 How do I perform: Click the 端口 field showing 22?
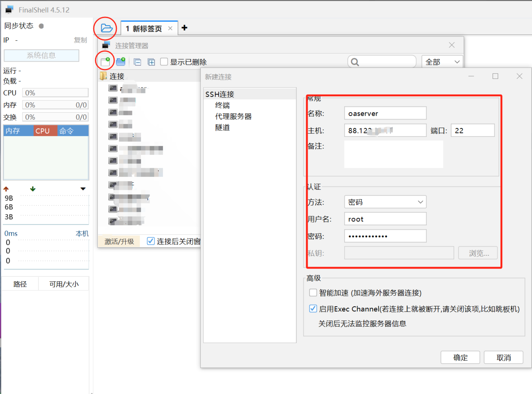point(473,130)
